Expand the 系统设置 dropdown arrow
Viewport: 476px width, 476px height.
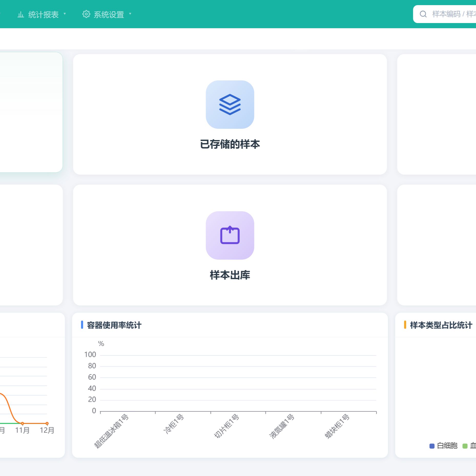tap(130, 14)
